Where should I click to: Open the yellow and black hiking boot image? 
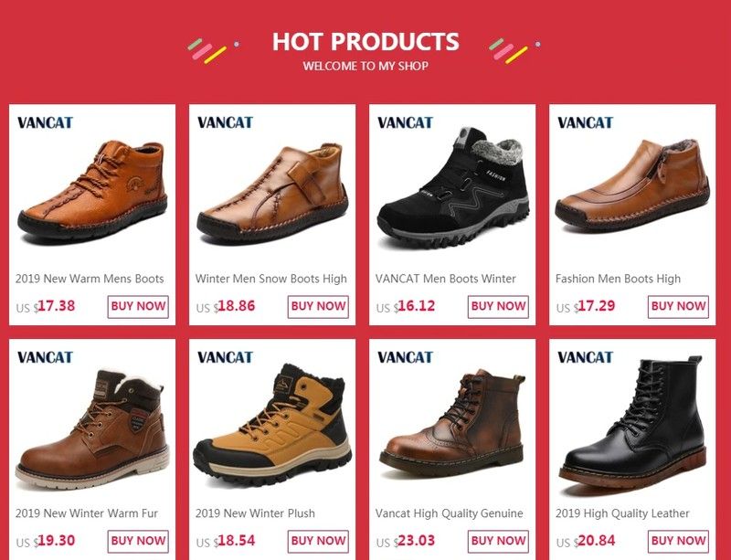(272, 425)
